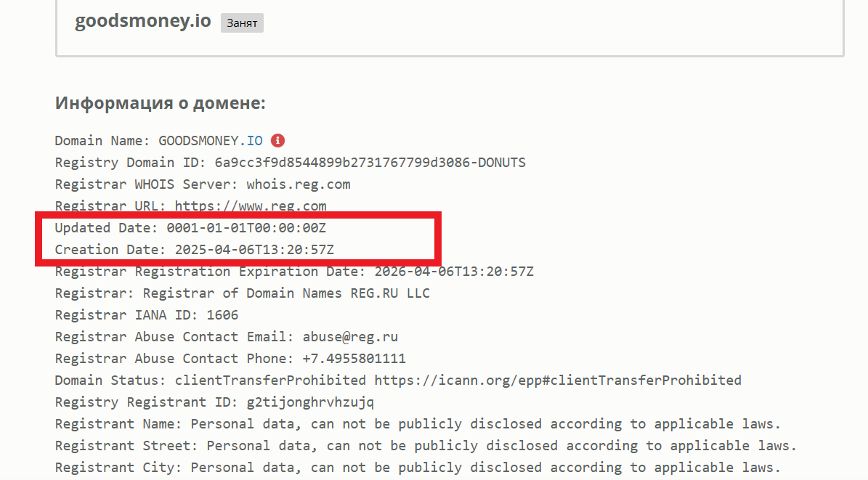Click the Registrant City line
This screenshot has width=868, height=480.
coord(418,468)
